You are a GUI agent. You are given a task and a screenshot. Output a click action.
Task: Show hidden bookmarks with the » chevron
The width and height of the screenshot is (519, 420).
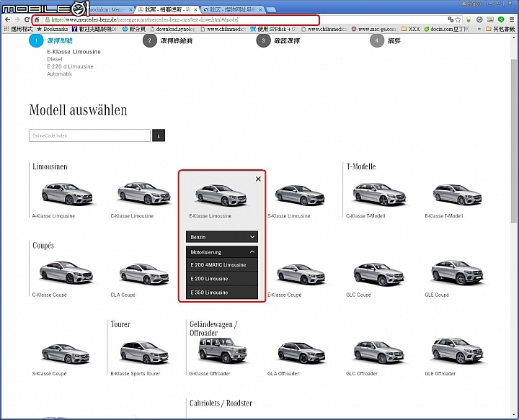tap(479, 29)
